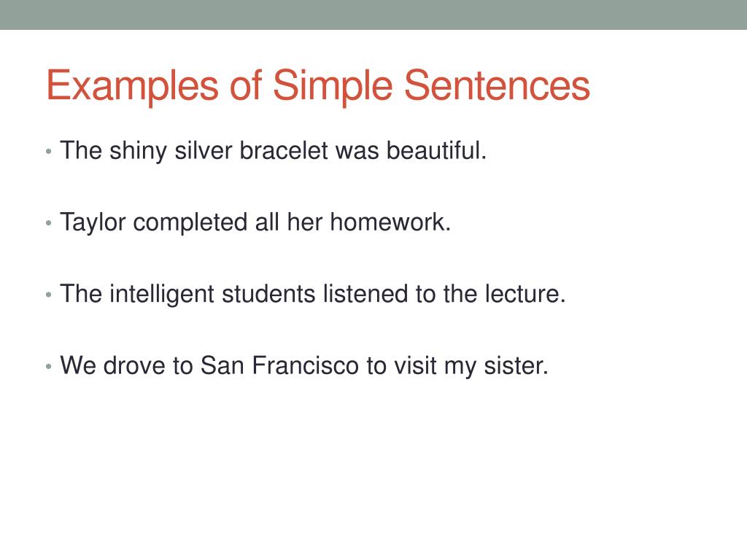Click the word 'intelligent' in the third bullet
The width and height of the screenshot is (747, 560).
pyautogui.click(x=161, y=295)
